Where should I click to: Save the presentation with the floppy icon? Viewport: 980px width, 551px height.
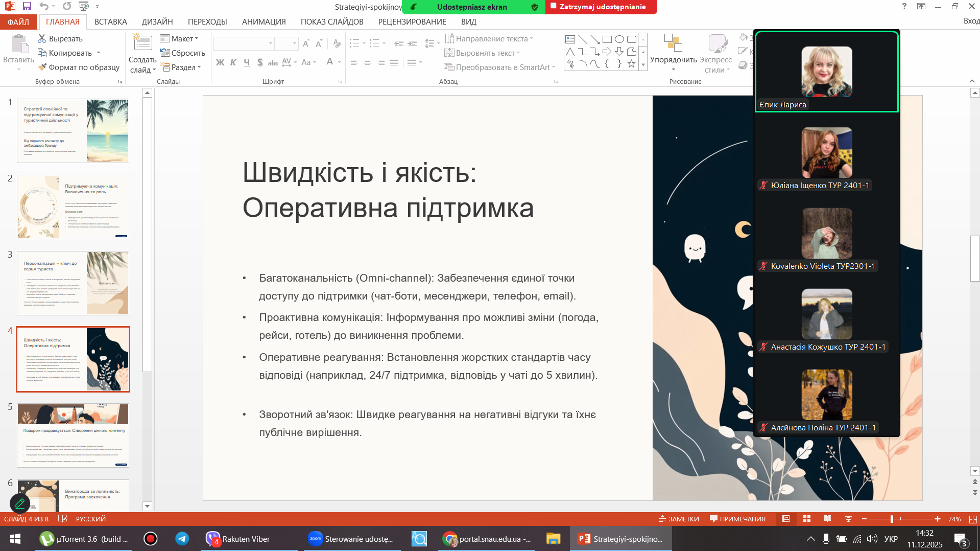click(x=27, y=6)
